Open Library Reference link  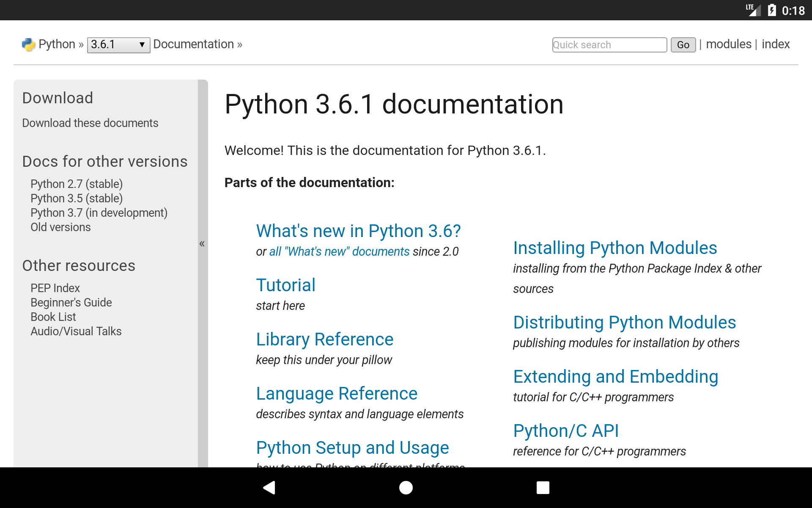coord(325,340)
